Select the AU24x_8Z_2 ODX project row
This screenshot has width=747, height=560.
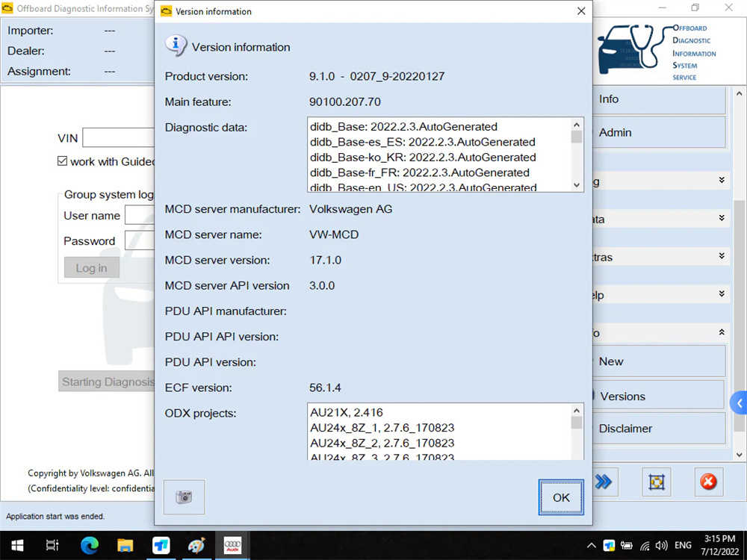pos(382,443)
